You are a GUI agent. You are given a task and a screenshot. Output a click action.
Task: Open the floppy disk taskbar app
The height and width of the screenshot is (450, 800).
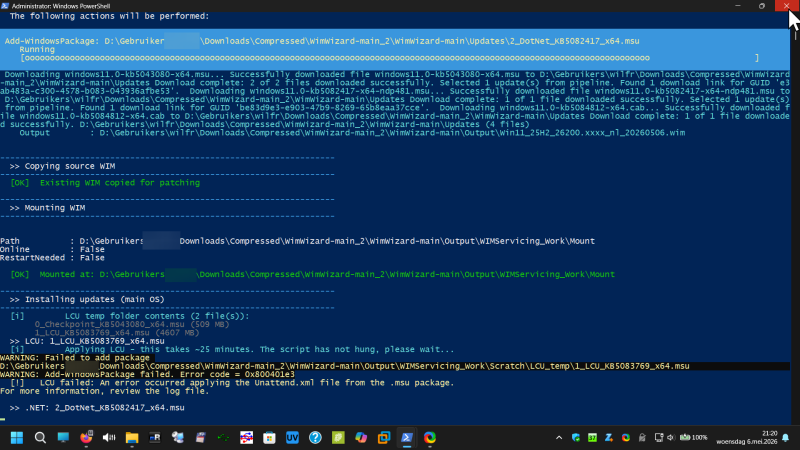201,438
